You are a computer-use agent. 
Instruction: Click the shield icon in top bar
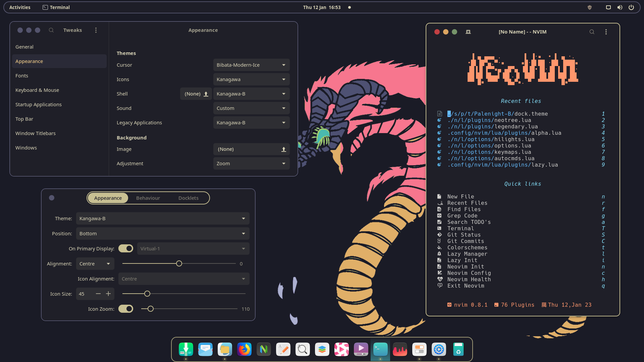click(x=590, y=7)
